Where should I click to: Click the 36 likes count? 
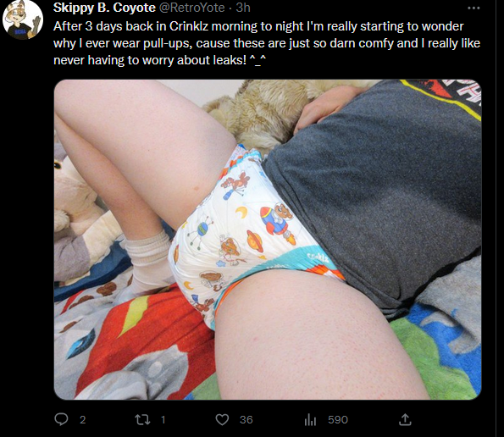tap(246, 420)
